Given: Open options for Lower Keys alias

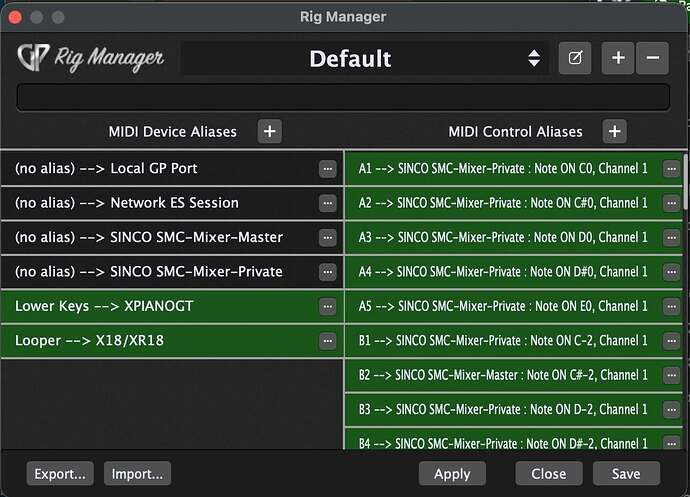Looking at the screenshot, I should tap(327, 306).
